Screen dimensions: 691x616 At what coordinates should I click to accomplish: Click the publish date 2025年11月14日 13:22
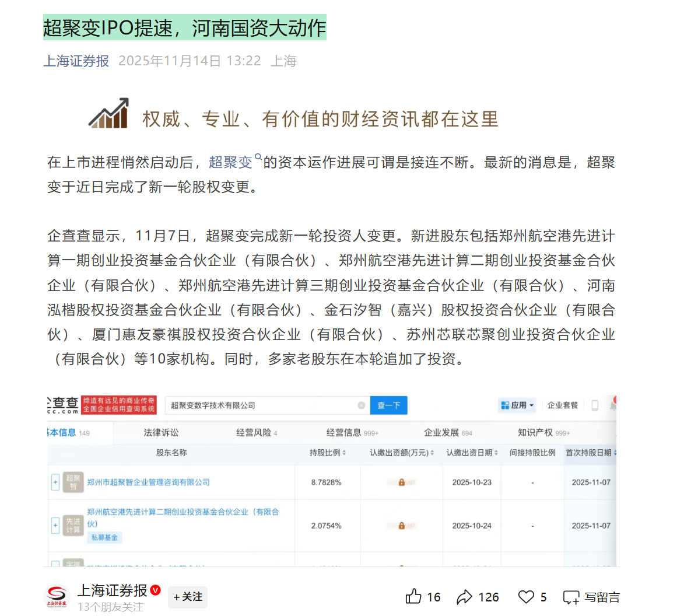pos(190,61)
